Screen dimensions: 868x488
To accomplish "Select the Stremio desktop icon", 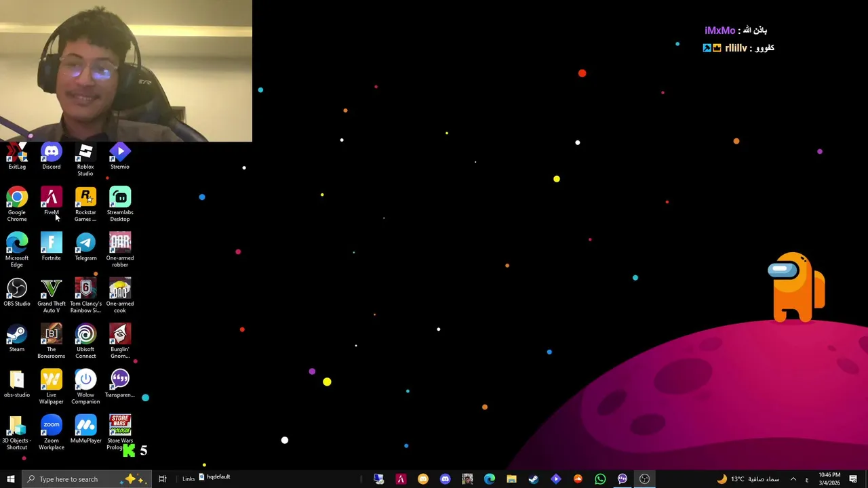I will coord(120,157).
